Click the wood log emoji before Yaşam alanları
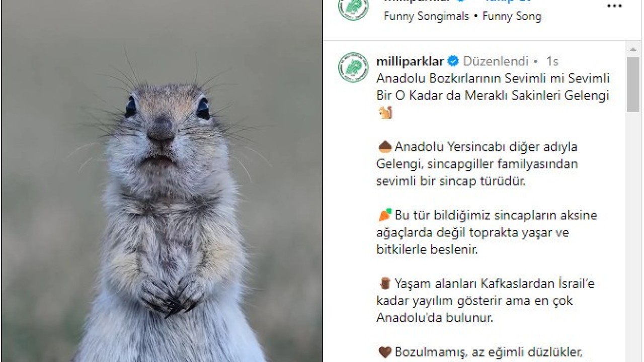 pos(385,283)
